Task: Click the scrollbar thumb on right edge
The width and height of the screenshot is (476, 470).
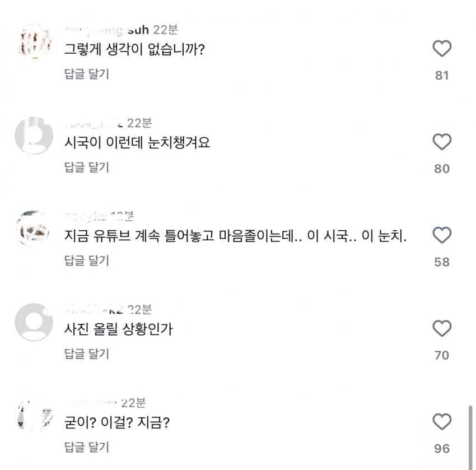Action: [x=469, y=437]
